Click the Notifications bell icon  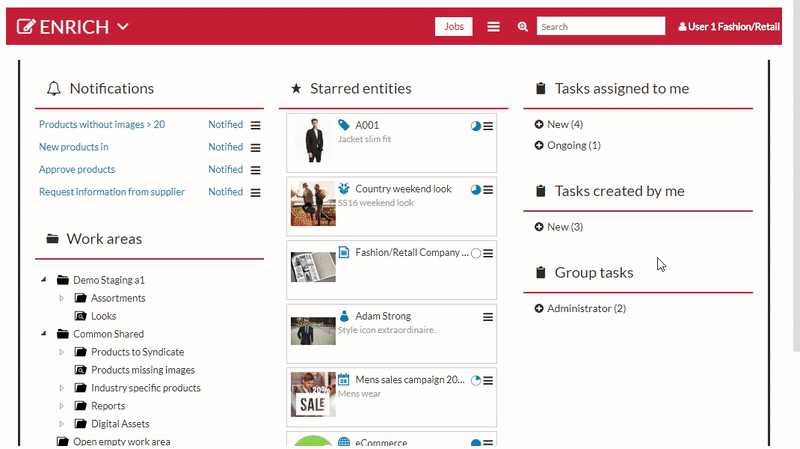click(x=54, y=89)
